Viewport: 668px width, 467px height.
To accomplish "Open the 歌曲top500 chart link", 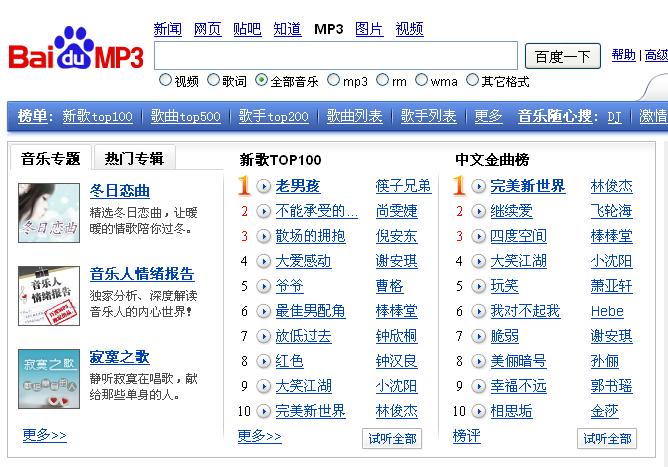I will (x=186, y=116).
